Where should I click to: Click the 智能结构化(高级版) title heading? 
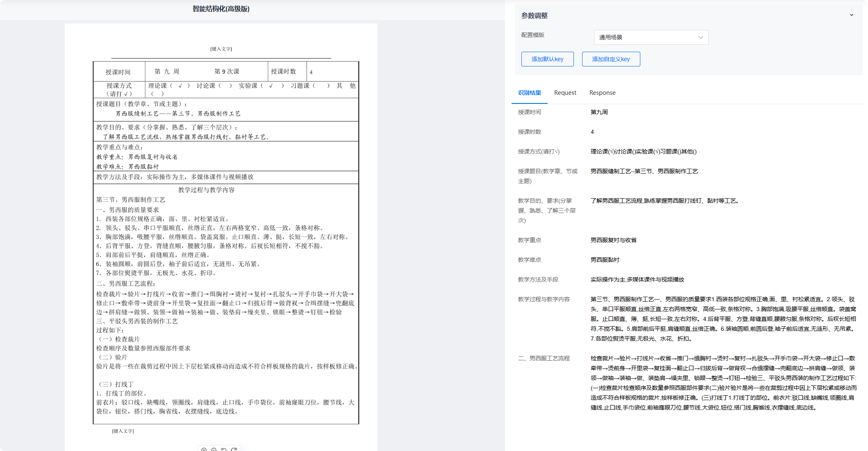point(221,9)
